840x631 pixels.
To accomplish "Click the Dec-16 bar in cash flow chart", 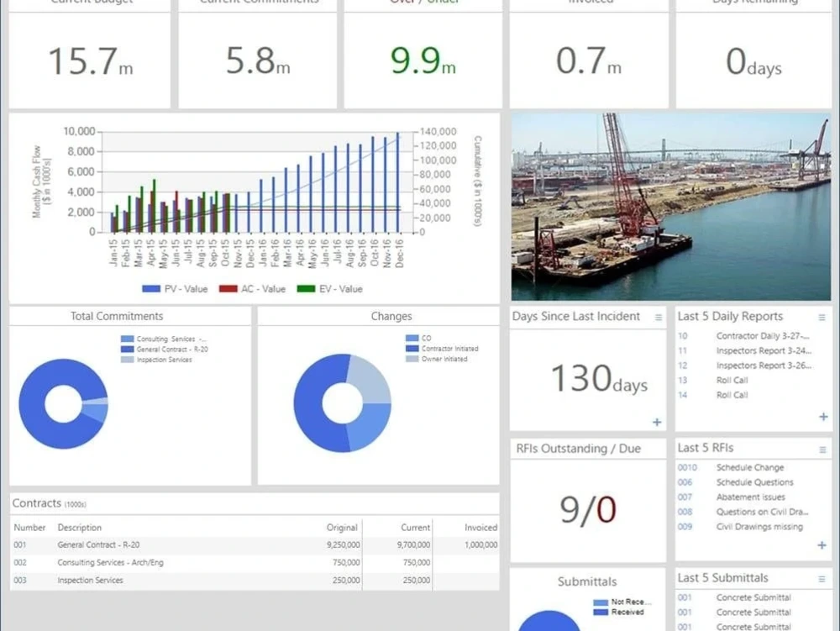I will click(x=398, y=182).
